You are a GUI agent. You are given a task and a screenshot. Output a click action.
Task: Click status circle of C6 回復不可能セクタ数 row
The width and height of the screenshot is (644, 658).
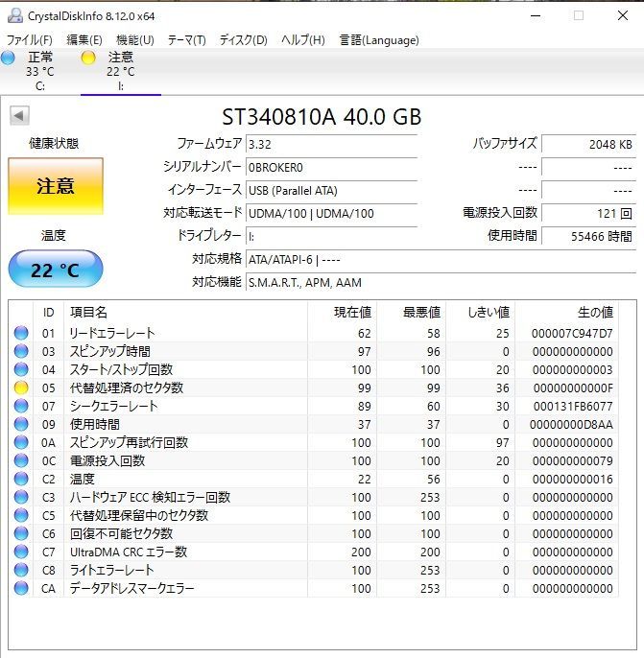(21, 533)
